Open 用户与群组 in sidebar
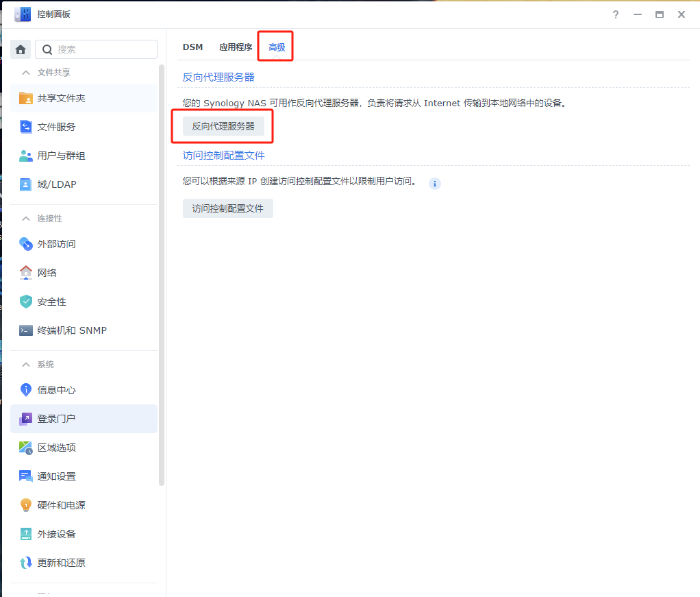Viewport: 700px width, 597px height. pos(84,156)
